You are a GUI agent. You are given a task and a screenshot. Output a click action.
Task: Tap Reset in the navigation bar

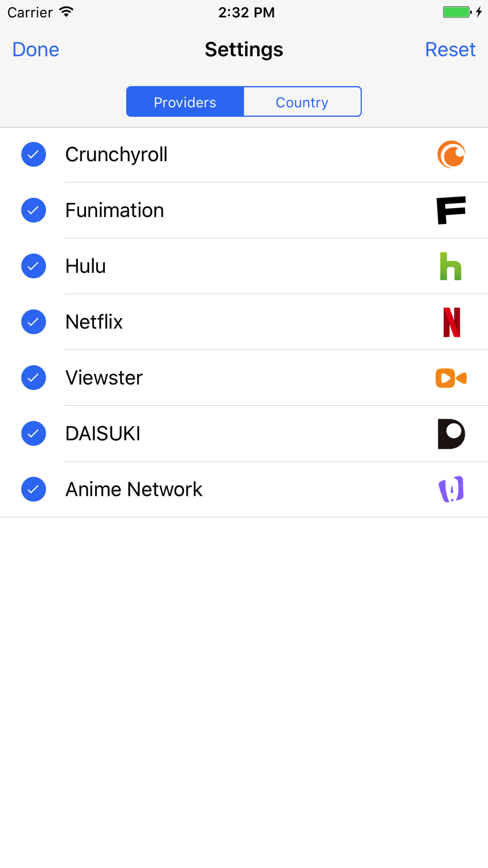[x=450, y=49]
